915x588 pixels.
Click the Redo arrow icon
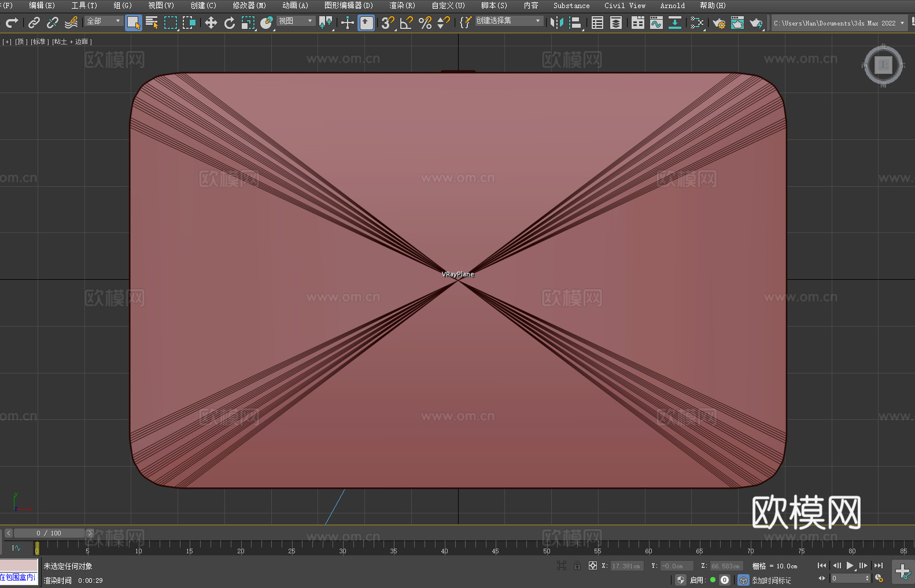pyautogui.click(x=12, y=23)
